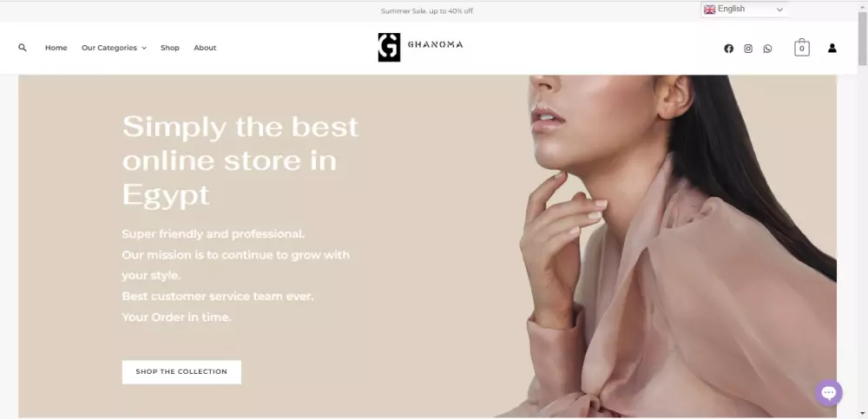The image size is (868, 419).
Task: Click the page vertical scrollbar thumb
Action: pyautogui.click(x=863, y=37)
